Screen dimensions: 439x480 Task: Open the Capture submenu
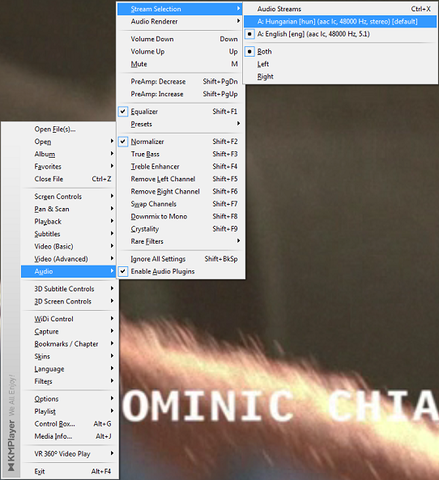coord(68,331)
